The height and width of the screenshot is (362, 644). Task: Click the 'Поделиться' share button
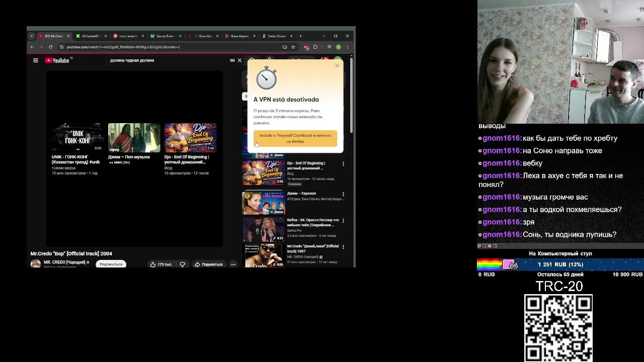point(208,264)
